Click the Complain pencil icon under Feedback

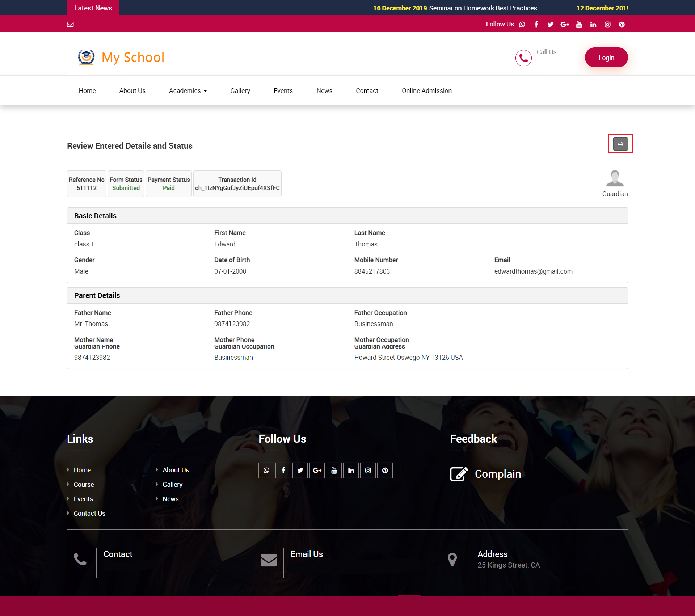click(459, 473)
